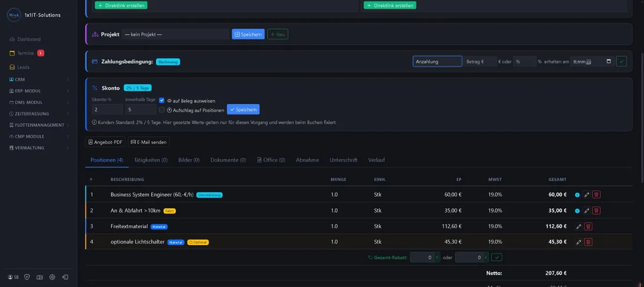Screen dimensions: 644x287
Task: Click the Anzahlung percent input field
Action: pyautogui.click(x=524, y=61)
